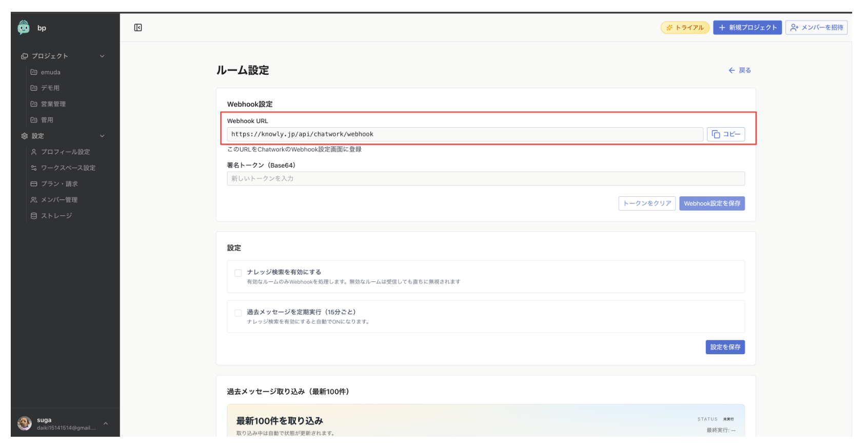
Task: Click Webhook設定を保存 button
Action: (712, 204)
